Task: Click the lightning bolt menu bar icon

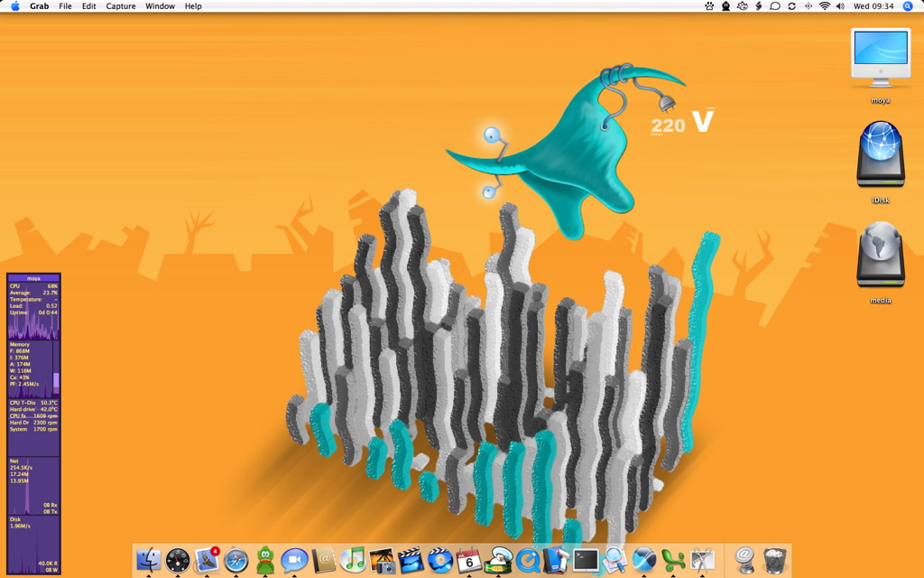Action: pos(759,6)
